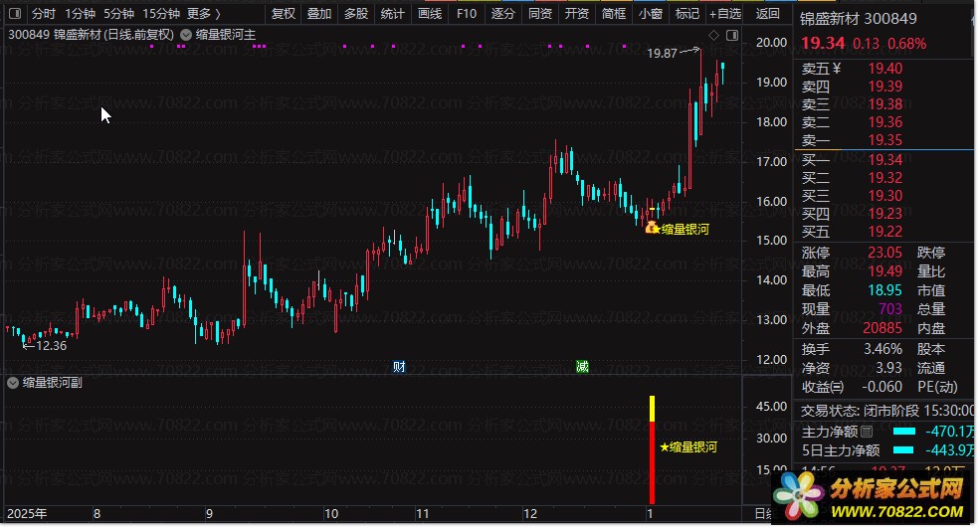This screenshot has height=528, width=980.
Task: Open the 主力净额 detail list icon
Action: click(867, 432)
